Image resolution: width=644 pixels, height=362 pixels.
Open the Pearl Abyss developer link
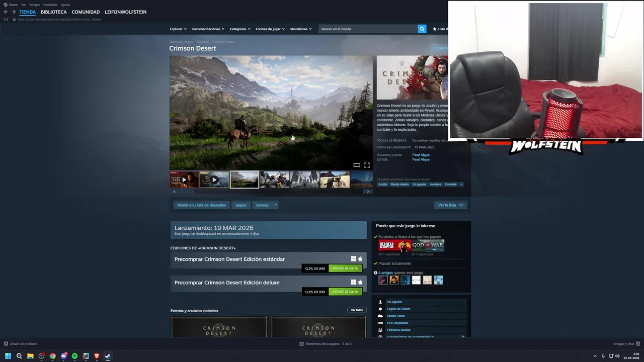421,155
